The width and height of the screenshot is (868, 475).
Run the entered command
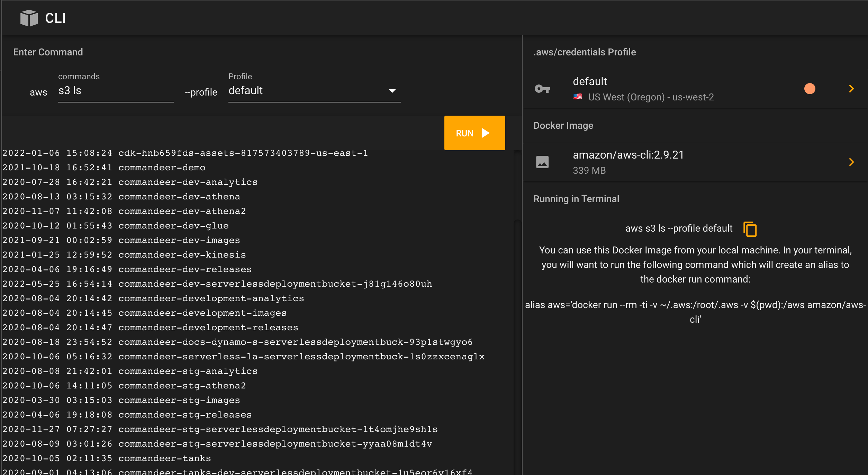tap(474, 133)
